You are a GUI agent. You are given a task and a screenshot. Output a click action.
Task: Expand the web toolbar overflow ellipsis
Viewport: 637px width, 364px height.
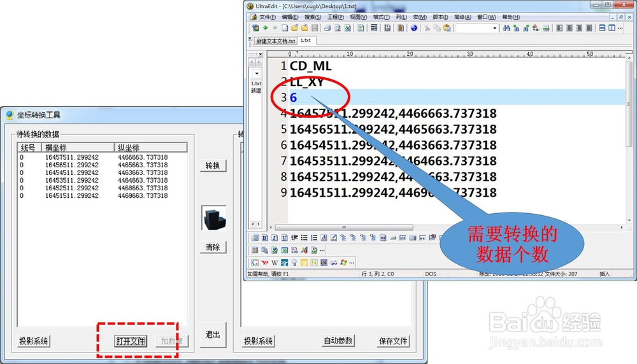[352, 263]
